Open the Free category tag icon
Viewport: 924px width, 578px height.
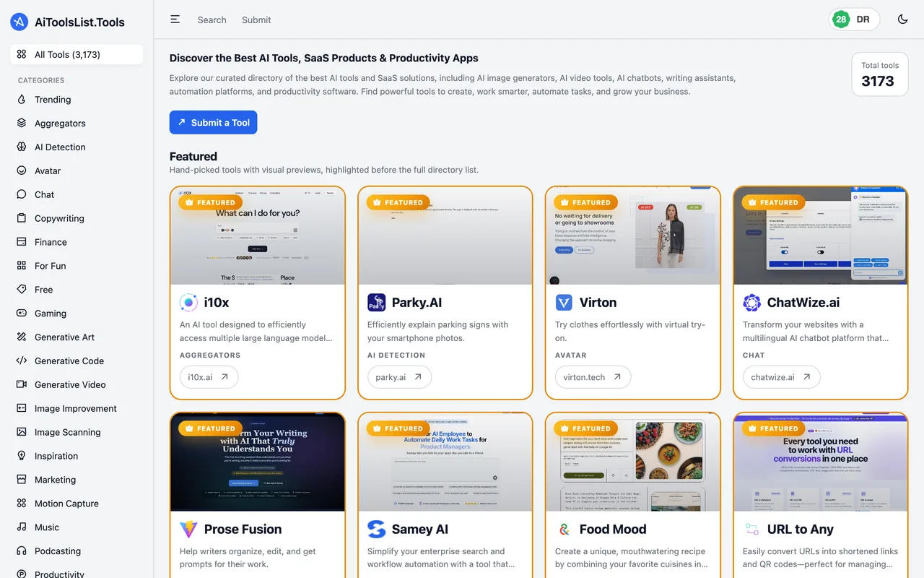(22, 289)
